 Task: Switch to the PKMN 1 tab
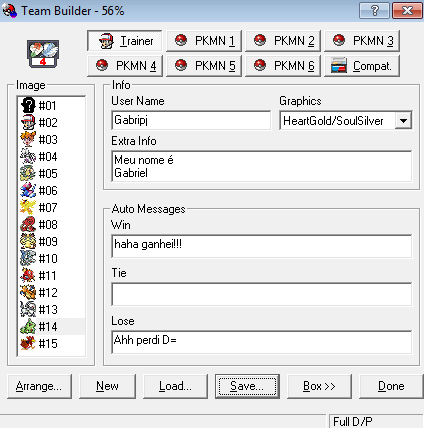[204, 41]
